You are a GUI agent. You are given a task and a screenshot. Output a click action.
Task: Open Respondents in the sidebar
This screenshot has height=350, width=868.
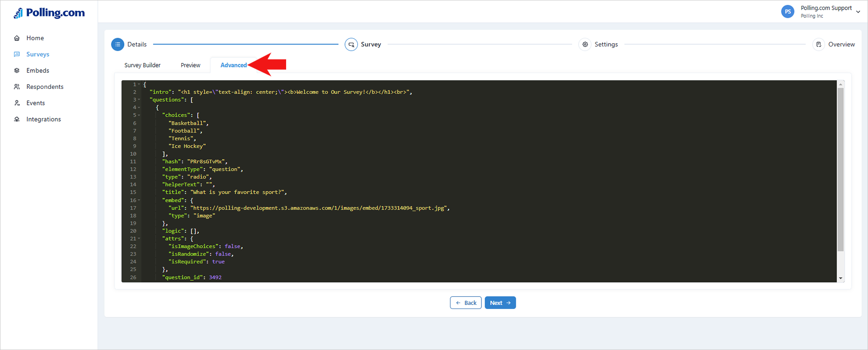(x=45, y=87)
